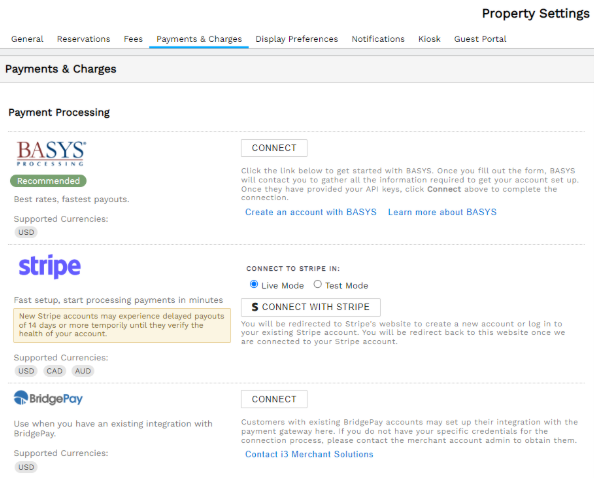The image size is (594, 478).
Task: Open the Notifications tab
Action: pyautogui.click(x=378, y=39)
